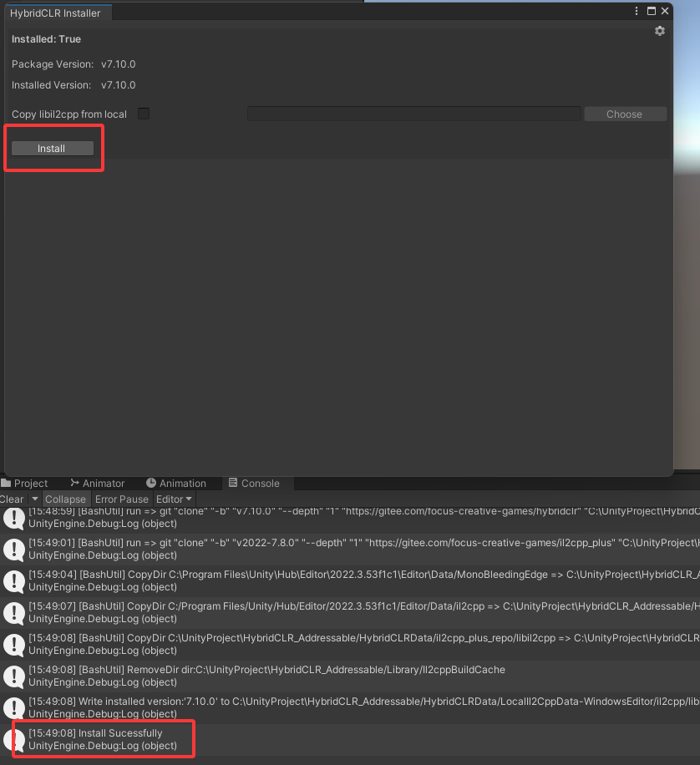Click the three-dot window menu icon
The height and width of the screenshot is (765, 700).
(x=636, y=11)
